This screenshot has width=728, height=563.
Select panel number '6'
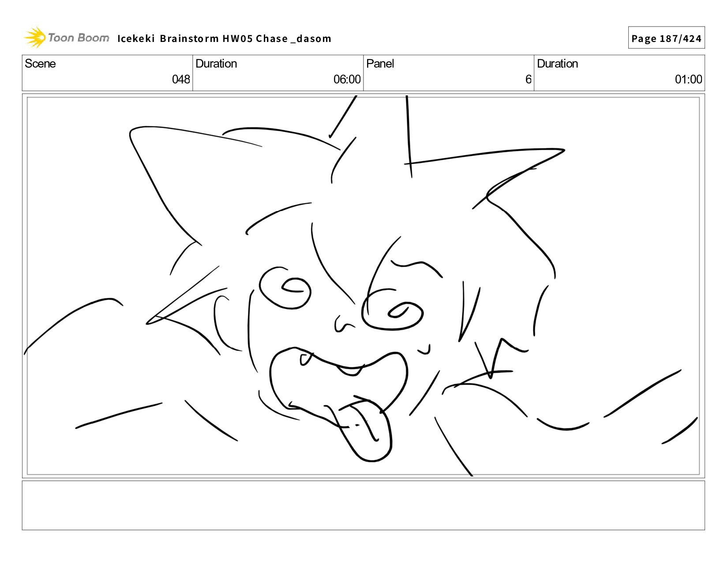coord(528,79)
